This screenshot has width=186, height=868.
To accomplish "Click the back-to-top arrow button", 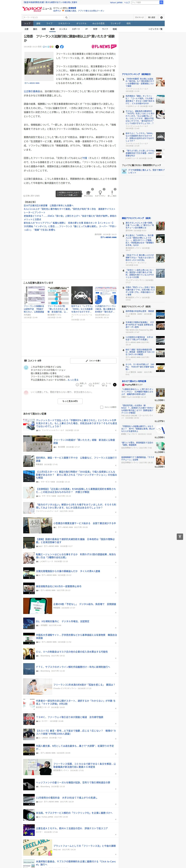I will 180,536.
